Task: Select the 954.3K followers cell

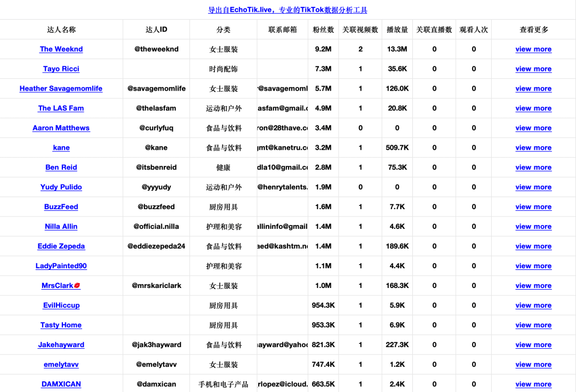Action: [323, 305]
